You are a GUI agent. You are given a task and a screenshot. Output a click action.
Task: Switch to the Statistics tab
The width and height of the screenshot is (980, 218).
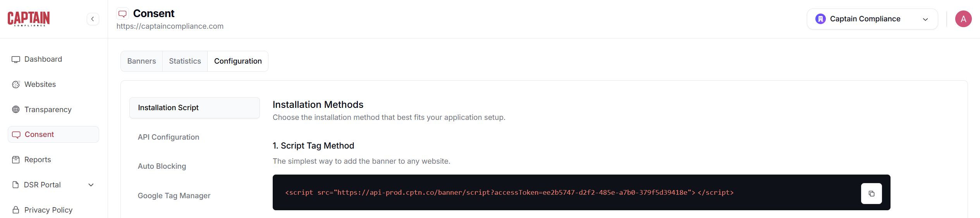tap(185, 61)
